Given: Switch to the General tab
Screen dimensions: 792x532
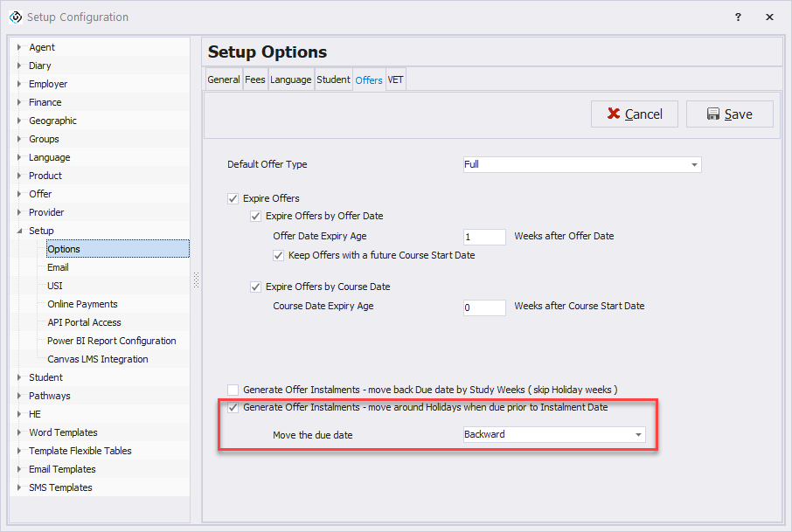Looking at the screenshot, I should tap(224, 79).
